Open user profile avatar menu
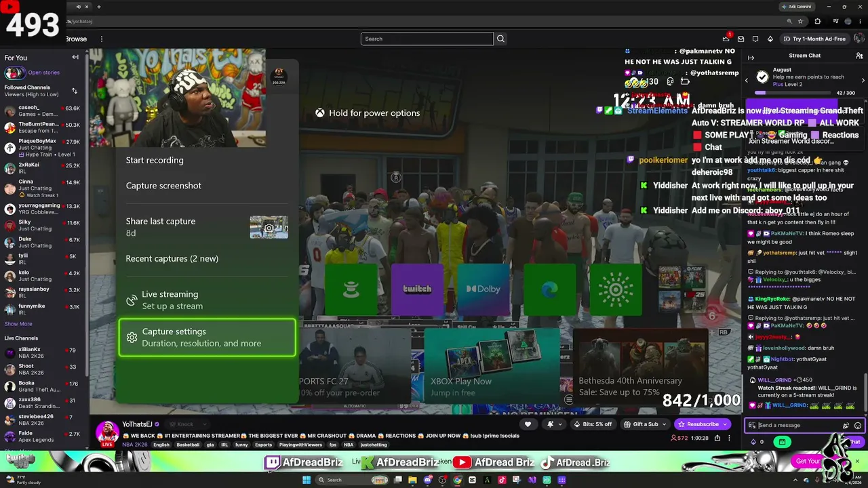This screenshot has width=868, height=488. (859, 39)
